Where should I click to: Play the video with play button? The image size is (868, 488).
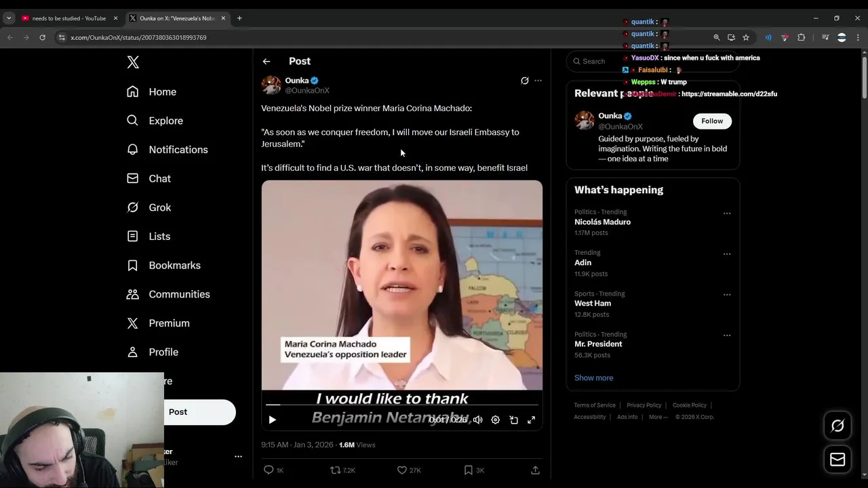272,420
